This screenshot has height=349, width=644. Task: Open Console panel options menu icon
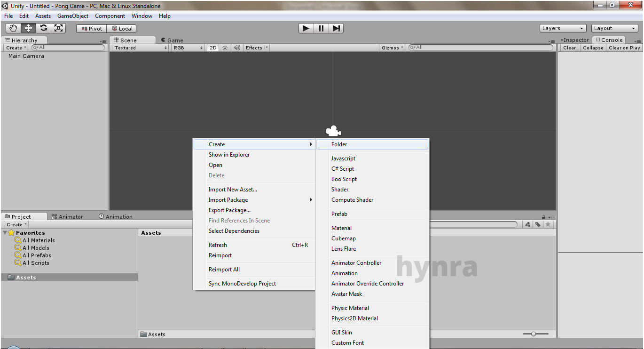tap(637, 41)
